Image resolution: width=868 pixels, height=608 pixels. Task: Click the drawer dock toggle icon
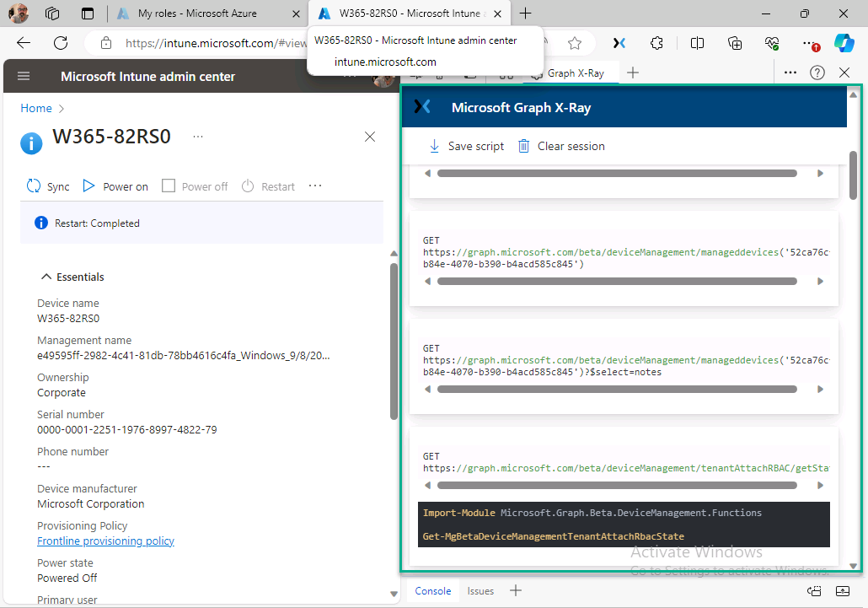tap(814, 591)
